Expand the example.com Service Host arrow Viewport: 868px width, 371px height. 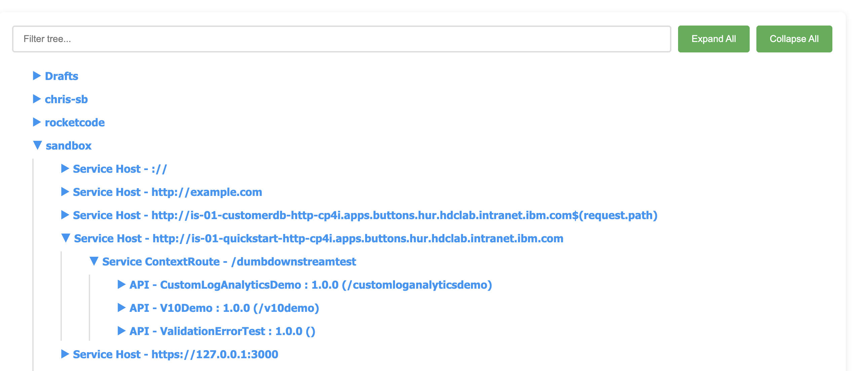65,192
